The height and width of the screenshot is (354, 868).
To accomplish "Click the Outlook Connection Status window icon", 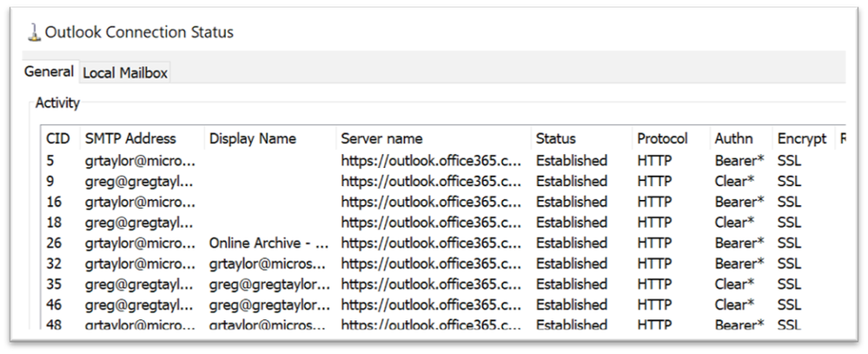I will (x=35, y=32).
